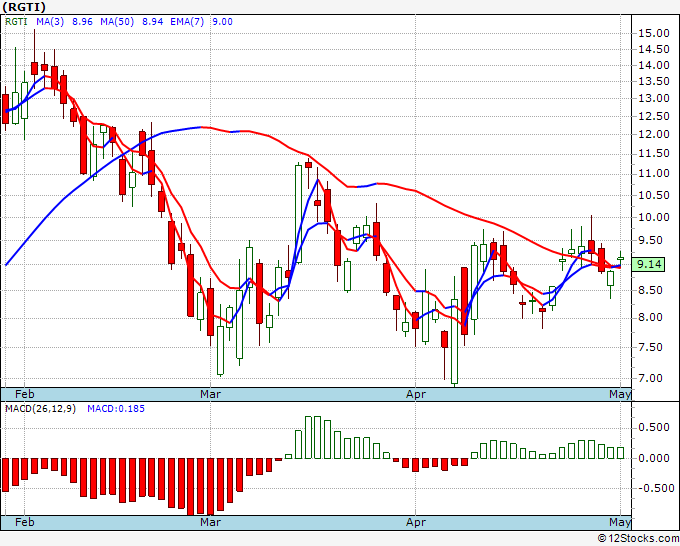Select May on the MACD panel timeline
The height and width of the screenshot is (546, 680).
(620, 522)
